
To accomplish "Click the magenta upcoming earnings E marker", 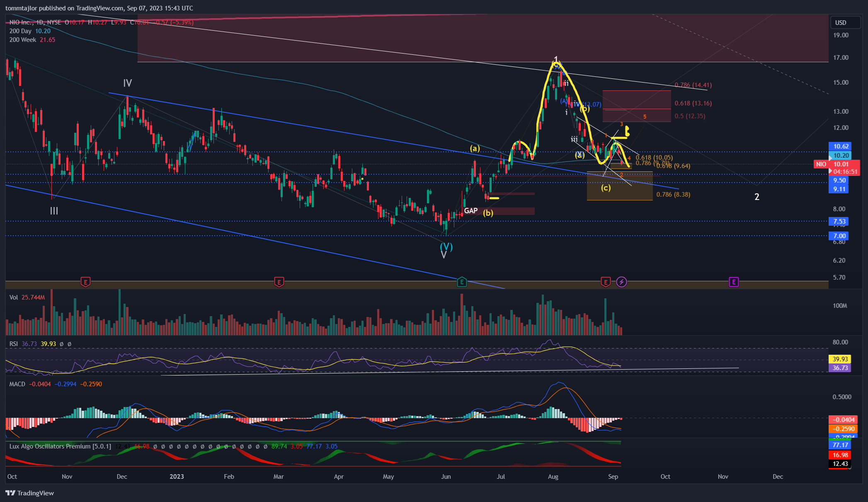I will point(734,282).
